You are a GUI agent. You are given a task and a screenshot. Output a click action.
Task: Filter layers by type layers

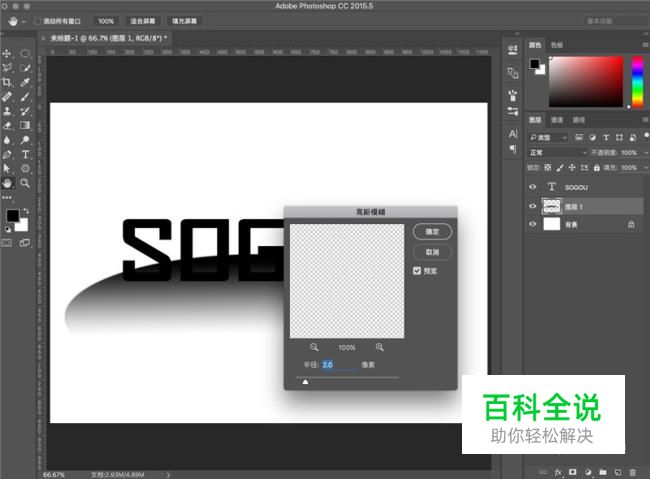point(606,137)
